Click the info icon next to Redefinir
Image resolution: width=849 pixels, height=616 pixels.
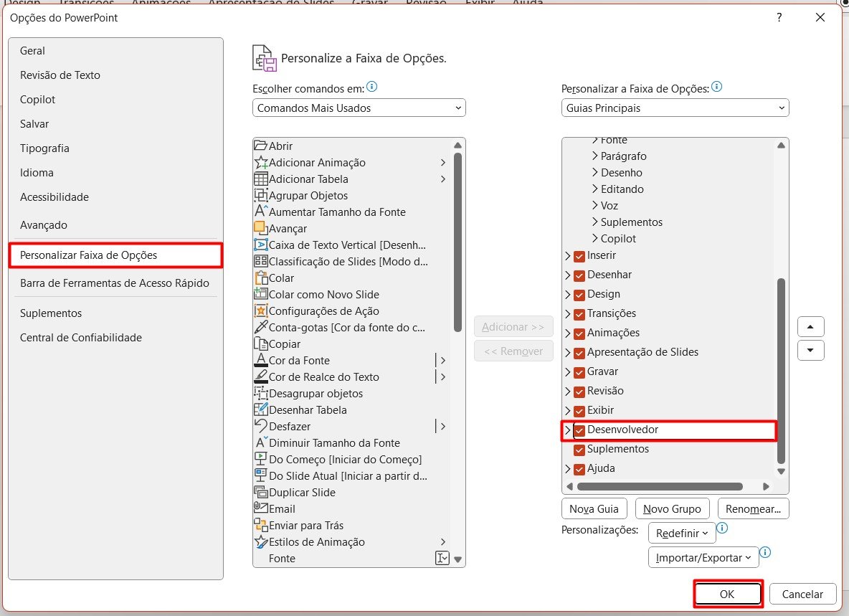722,528
